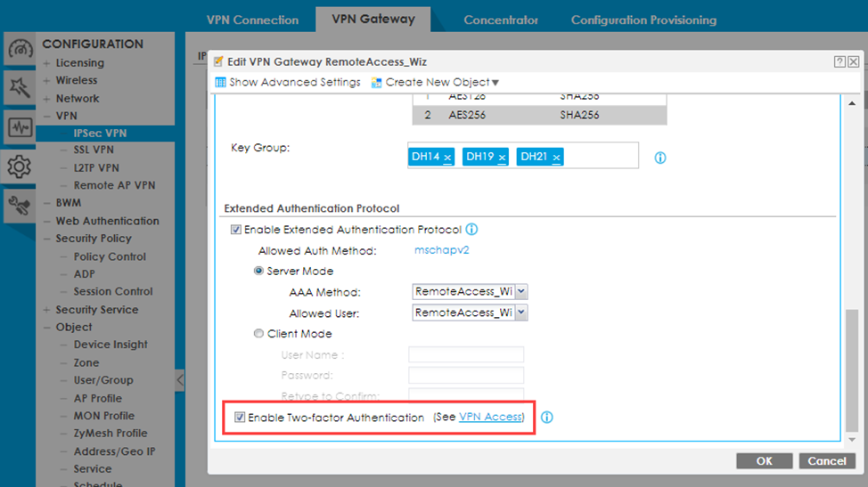This screenshot has width=868, height=487.
Task: Select the Configuration gear sidebar icon
Action: click(20, 166)
